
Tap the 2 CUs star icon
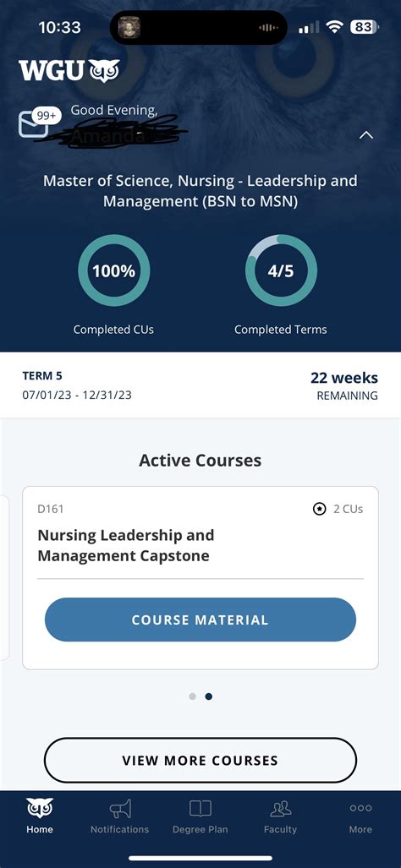pos(320,509)
